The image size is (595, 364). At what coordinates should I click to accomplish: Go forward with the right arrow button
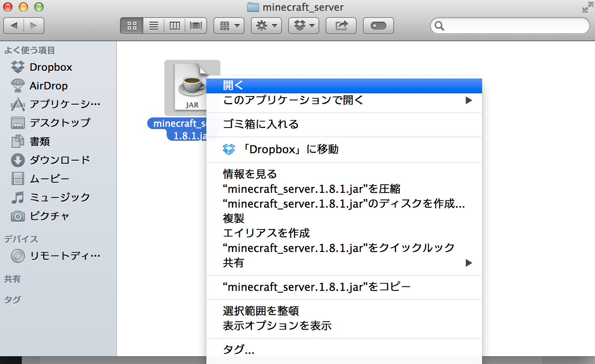click(x=34, y=26)
